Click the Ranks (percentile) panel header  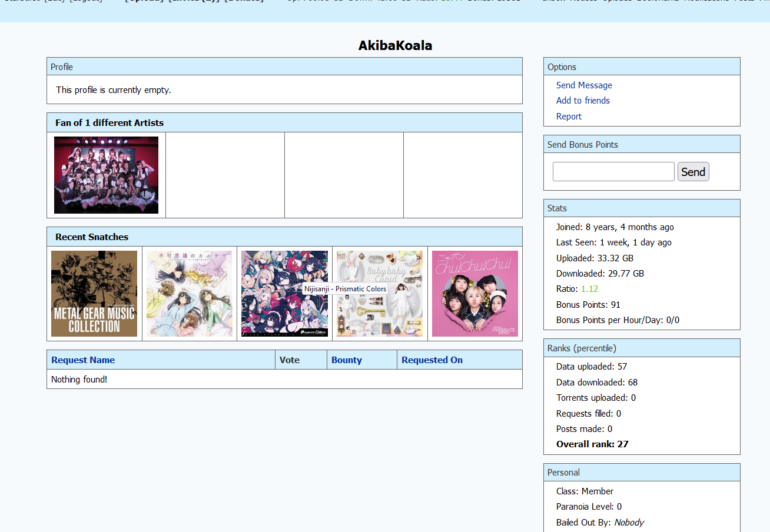642,348
